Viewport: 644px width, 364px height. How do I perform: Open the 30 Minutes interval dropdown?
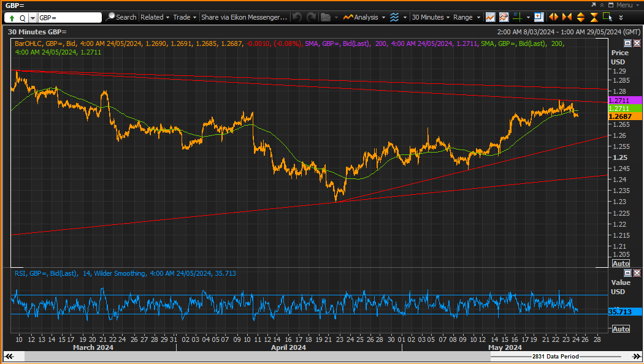pyautogui.click(x=431, y=17)
